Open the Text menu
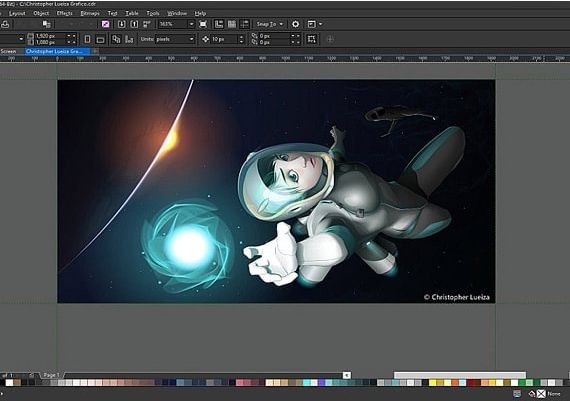This screenshot has height=401, width=570. click(x=112, y=13)
